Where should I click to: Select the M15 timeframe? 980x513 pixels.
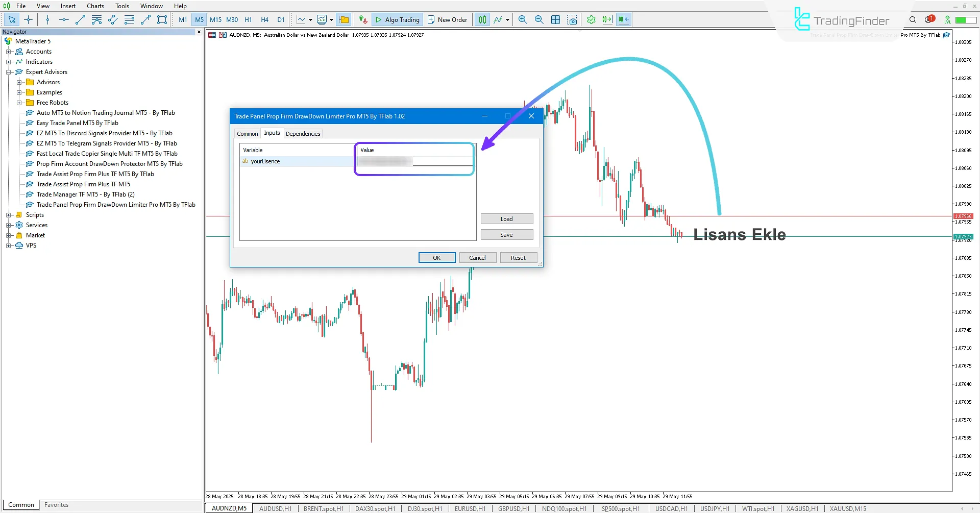[x=215, y=19]
